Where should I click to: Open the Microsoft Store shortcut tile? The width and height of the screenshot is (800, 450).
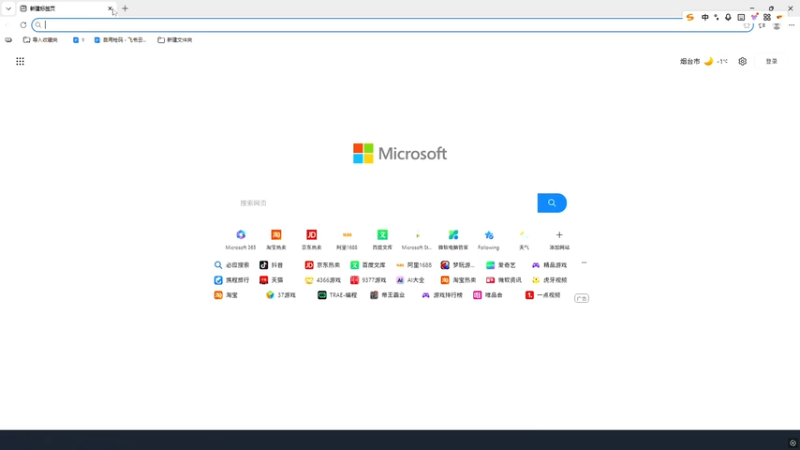[x=417, y=239]
